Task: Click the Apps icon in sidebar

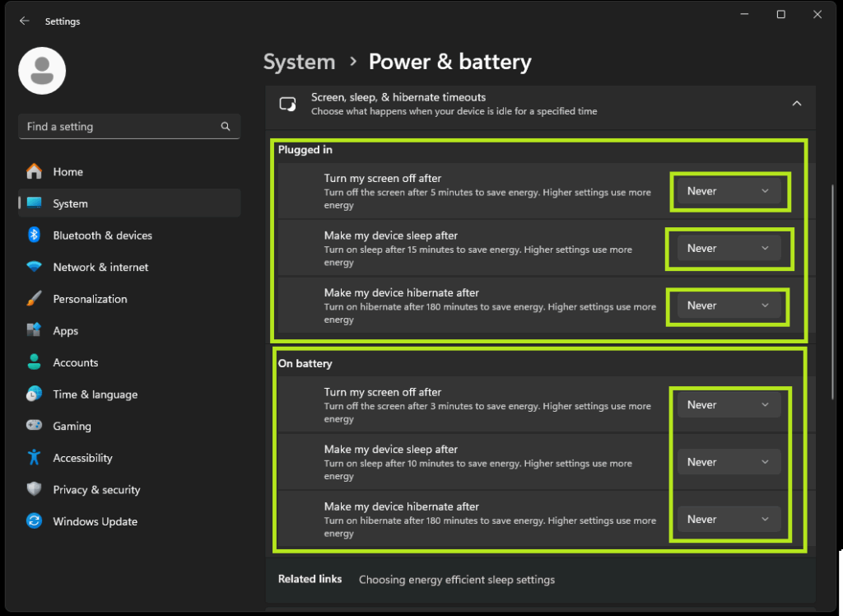Action: (34, 330)
